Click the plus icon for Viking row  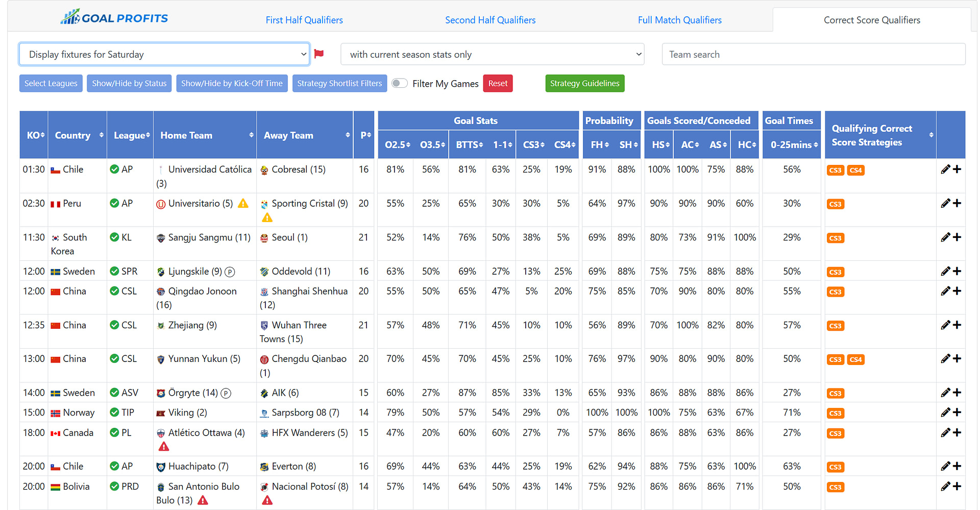tap(957, 412)
